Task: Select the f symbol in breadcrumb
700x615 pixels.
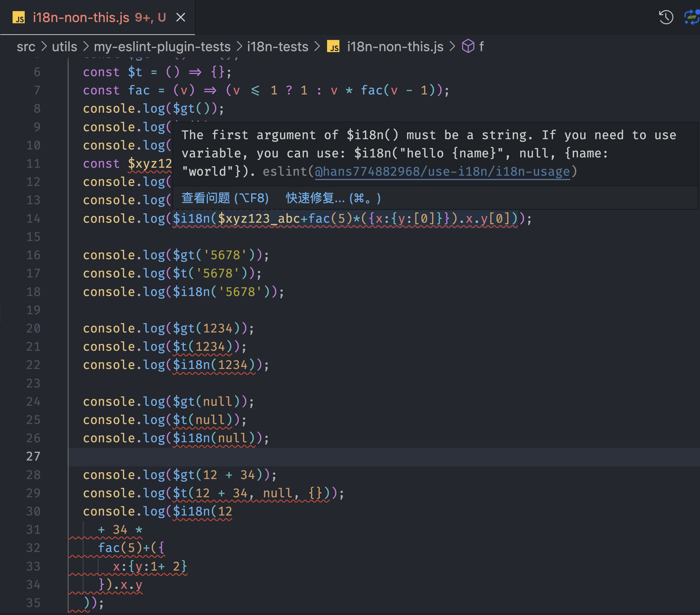Action: [x=481, y=46]
